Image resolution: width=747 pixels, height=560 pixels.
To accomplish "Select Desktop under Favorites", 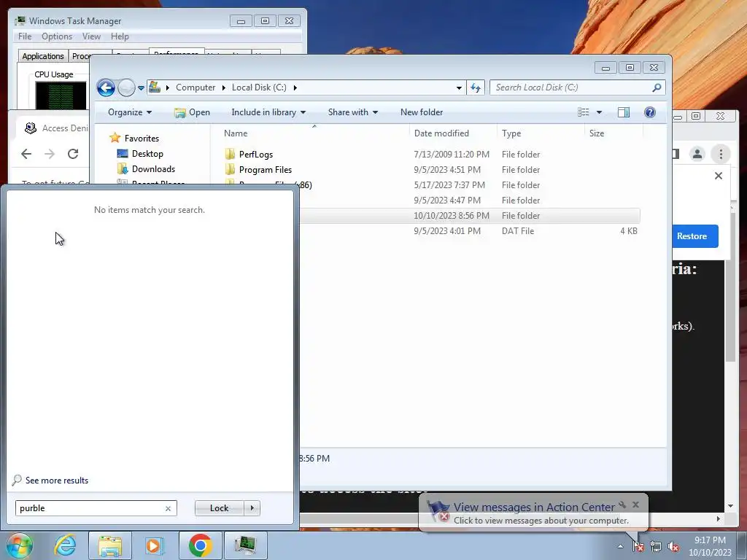I will point(147,154).
